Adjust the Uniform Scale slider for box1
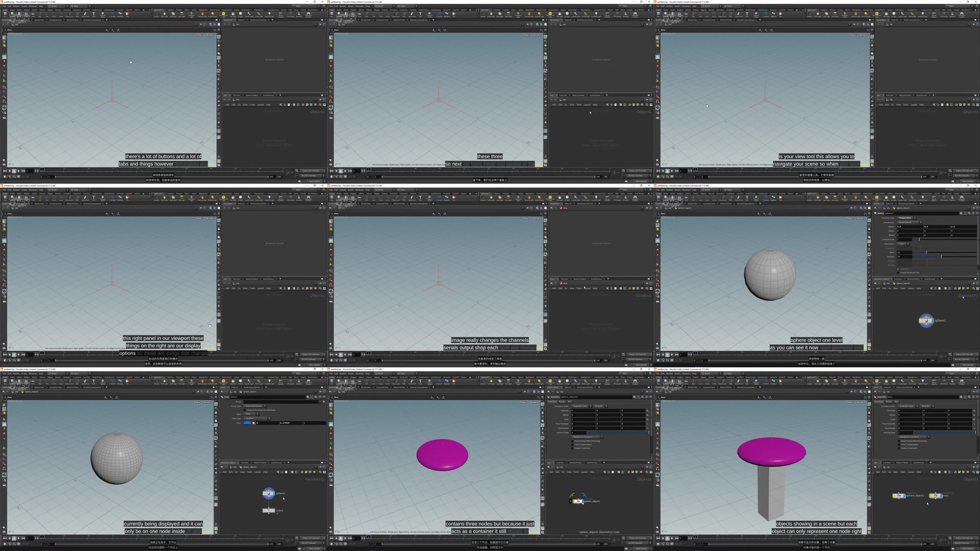 [x=944, y=433]
